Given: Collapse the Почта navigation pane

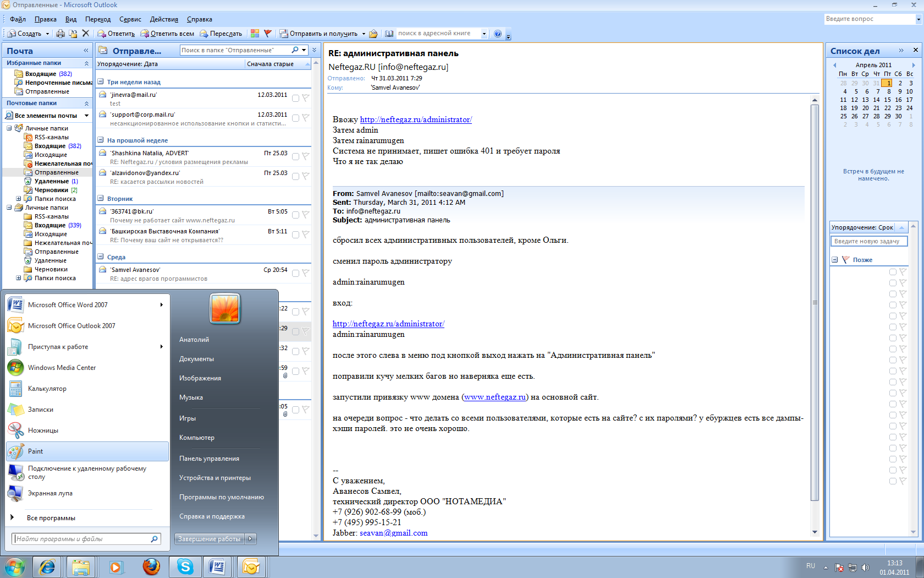Looking at the screenshot, I should tap(86, 51).
